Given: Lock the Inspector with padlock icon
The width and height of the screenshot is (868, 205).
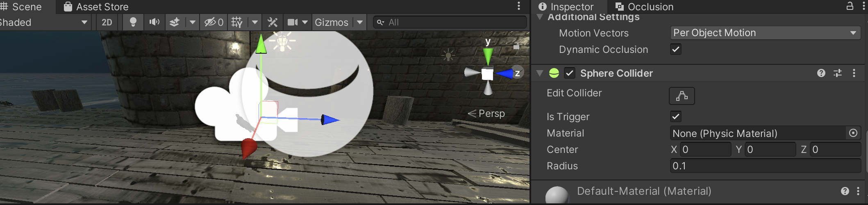Looking at the screenshot, I should tap(850, 6).
